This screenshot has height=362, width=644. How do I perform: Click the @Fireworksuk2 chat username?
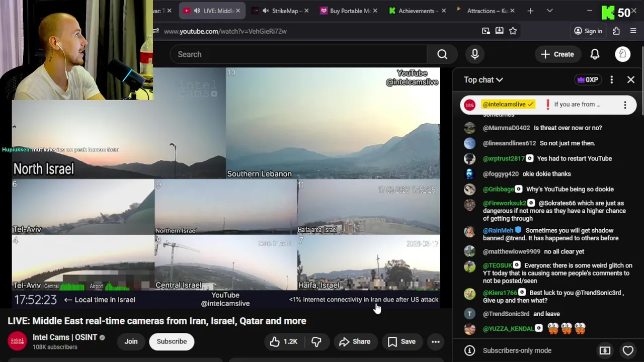point(504,203)
